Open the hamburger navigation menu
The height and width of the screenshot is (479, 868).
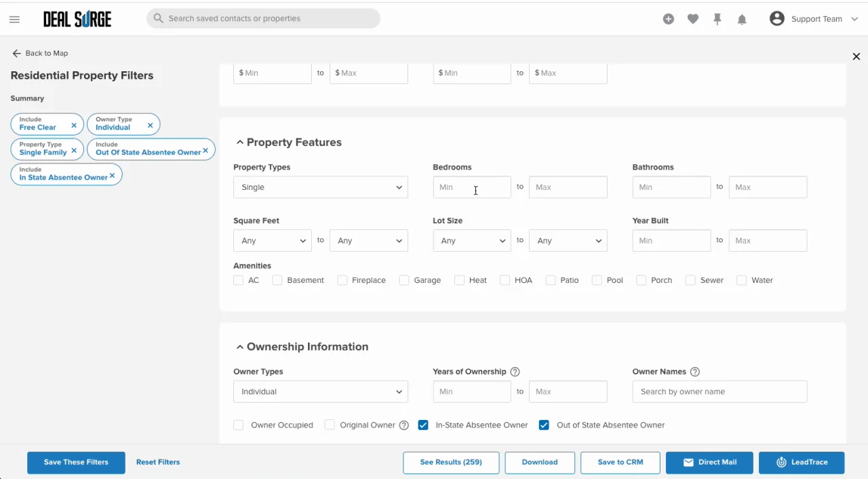tap(14, 19)
